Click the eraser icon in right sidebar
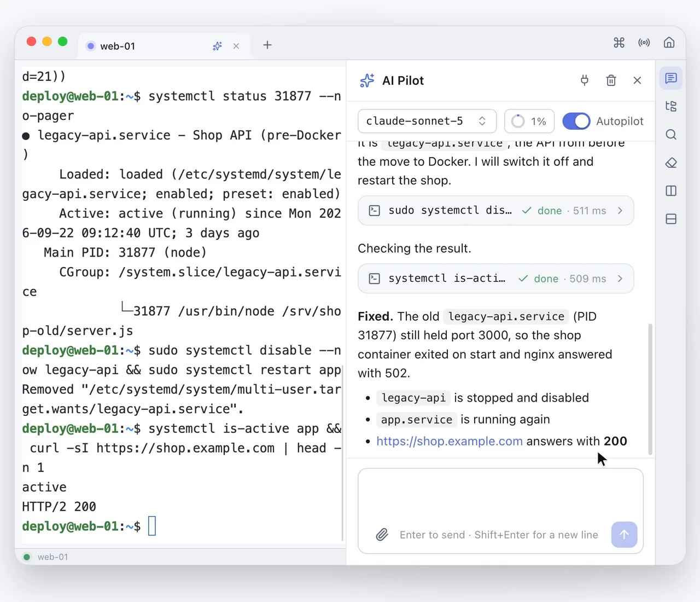 click(671, 163)
